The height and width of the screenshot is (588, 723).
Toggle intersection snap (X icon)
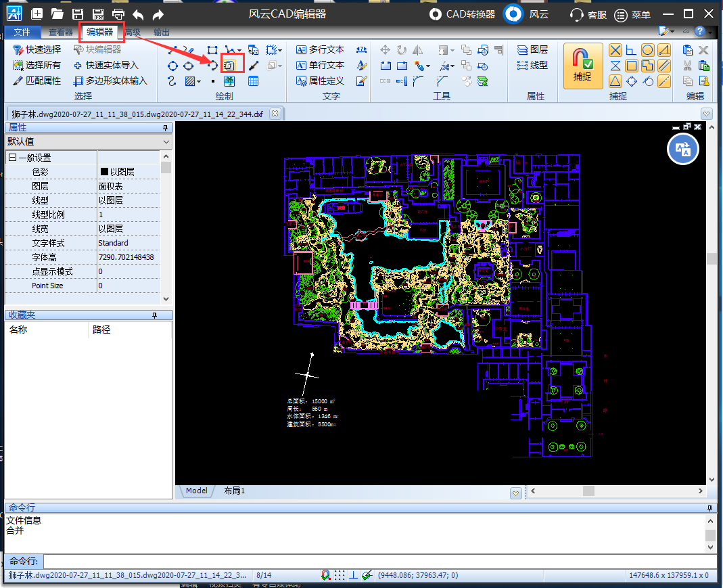615,50
